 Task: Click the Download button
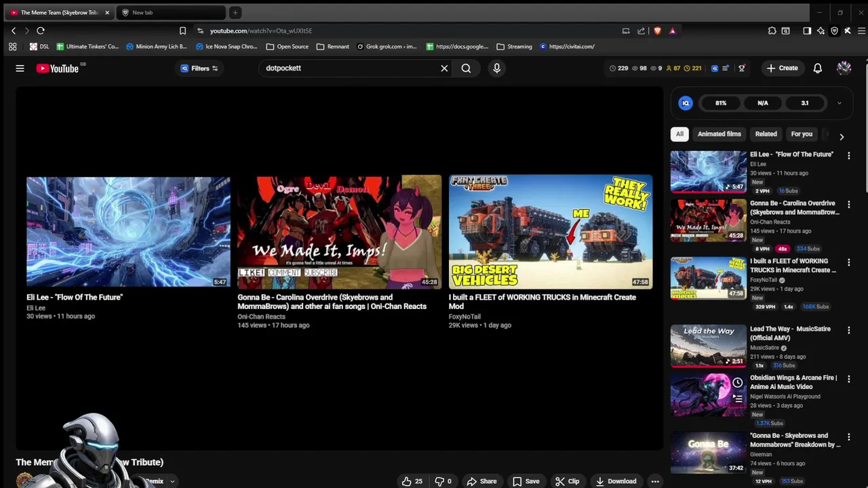click(x=616, y=481)
